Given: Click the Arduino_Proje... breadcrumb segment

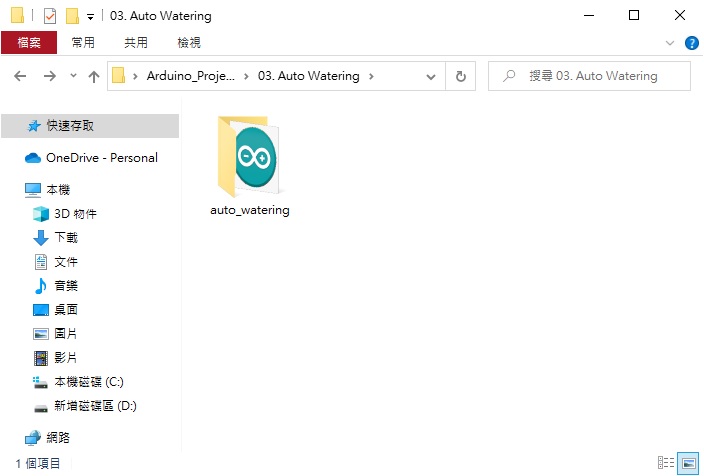Looking at the screenshot, I should point(190,76).
